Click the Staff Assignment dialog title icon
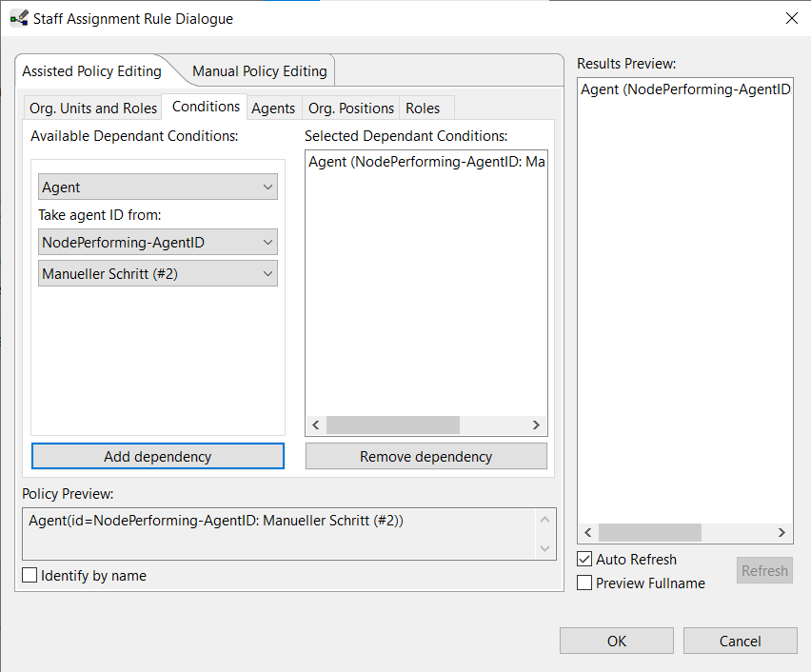This screenshot has height=672, width=811. point(18,18)
